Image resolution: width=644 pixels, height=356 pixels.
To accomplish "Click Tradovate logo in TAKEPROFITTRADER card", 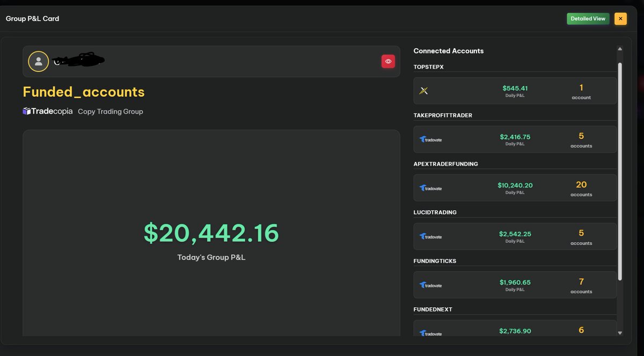I will pyautogui.click(x=430, y=139).
